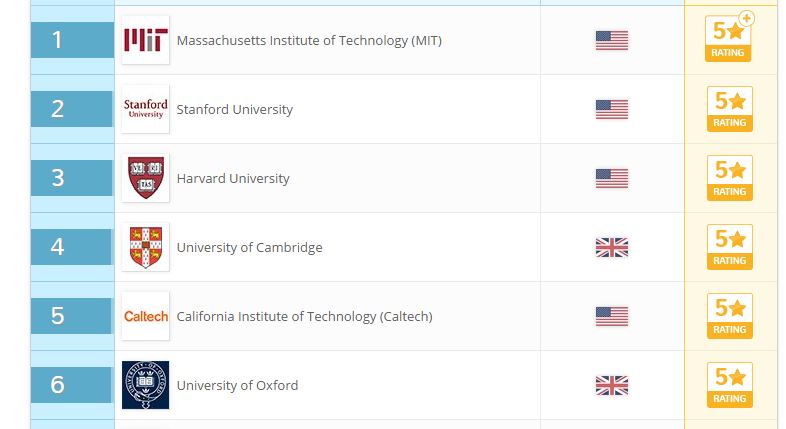The height and width of the screenshot is (429, 786).
Task: Open the Stanford University link
Action: click(234, 110)
